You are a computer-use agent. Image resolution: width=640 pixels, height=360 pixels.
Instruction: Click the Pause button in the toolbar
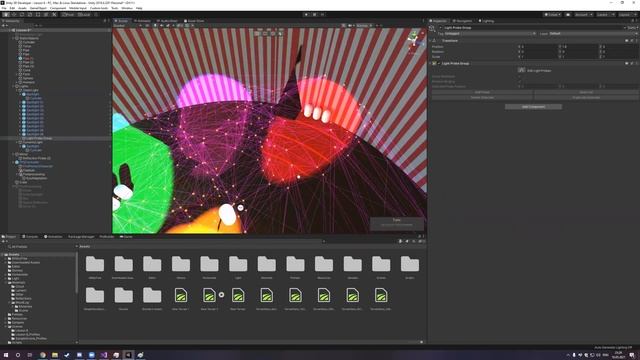tap(314, 14)
